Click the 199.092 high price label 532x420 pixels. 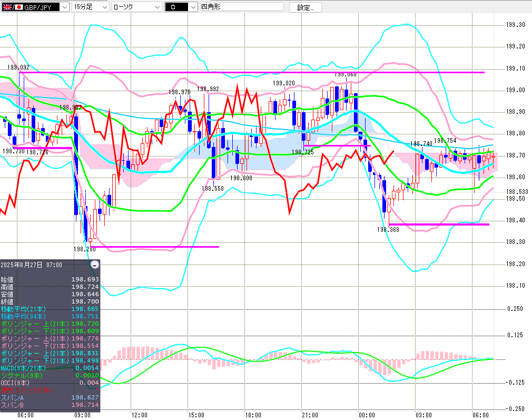18,67
